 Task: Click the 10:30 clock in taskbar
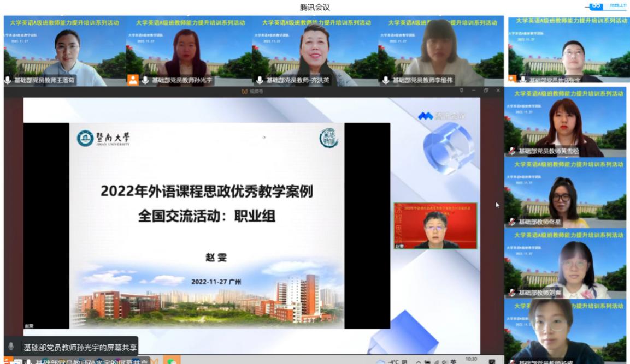(x=472, y=359)
